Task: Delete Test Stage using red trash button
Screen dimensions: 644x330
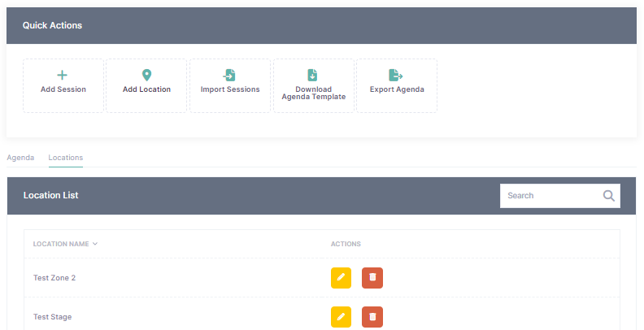Action: (x=372, y=316)
